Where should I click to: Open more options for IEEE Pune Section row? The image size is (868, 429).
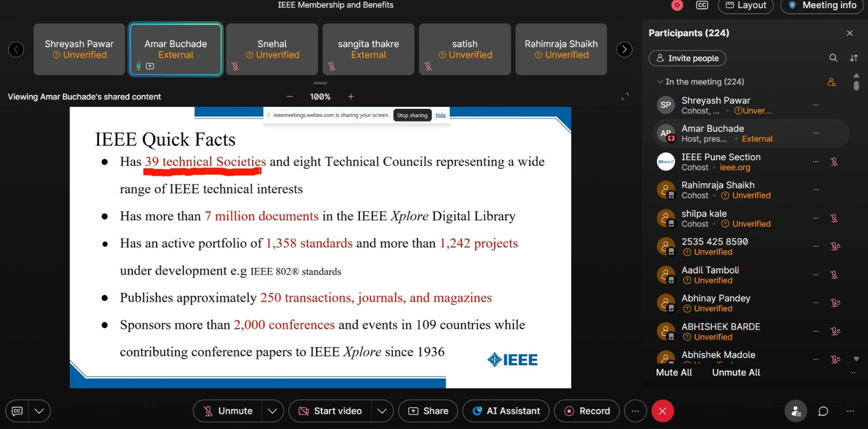816,161
